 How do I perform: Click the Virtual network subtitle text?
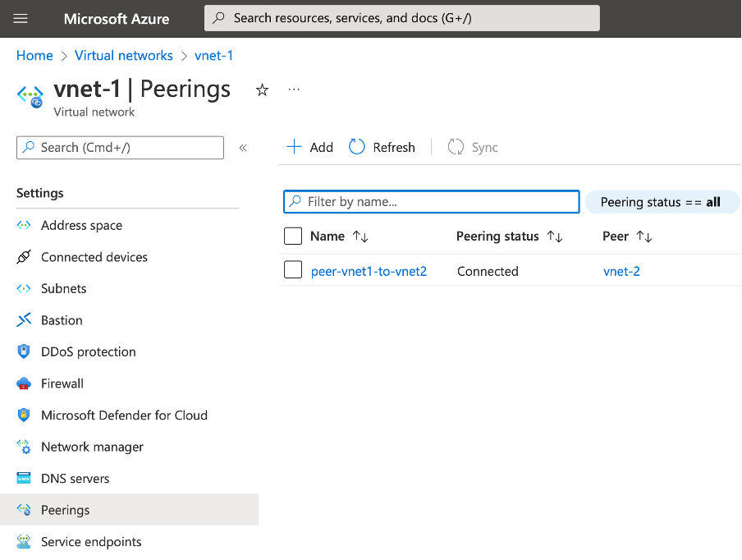[94, 112]
